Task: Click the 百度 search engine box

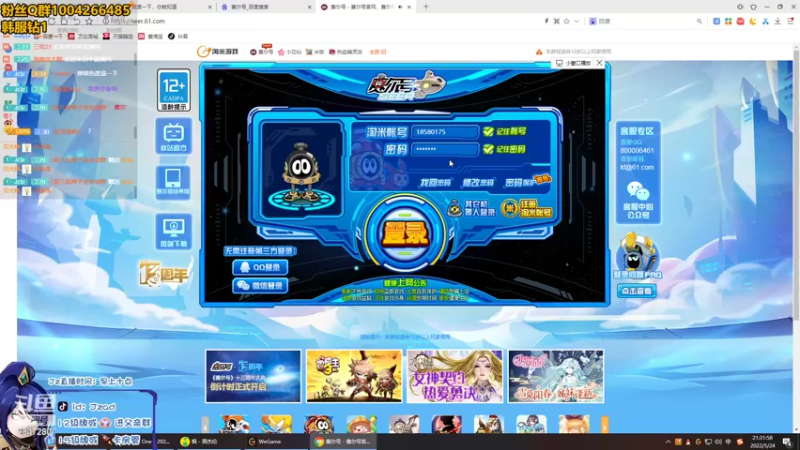Action: (645, 21)
